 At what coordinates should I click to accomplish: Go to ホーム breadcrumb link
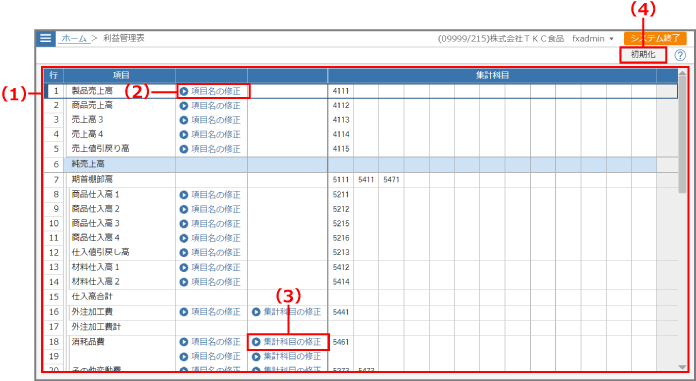(74, 38)
